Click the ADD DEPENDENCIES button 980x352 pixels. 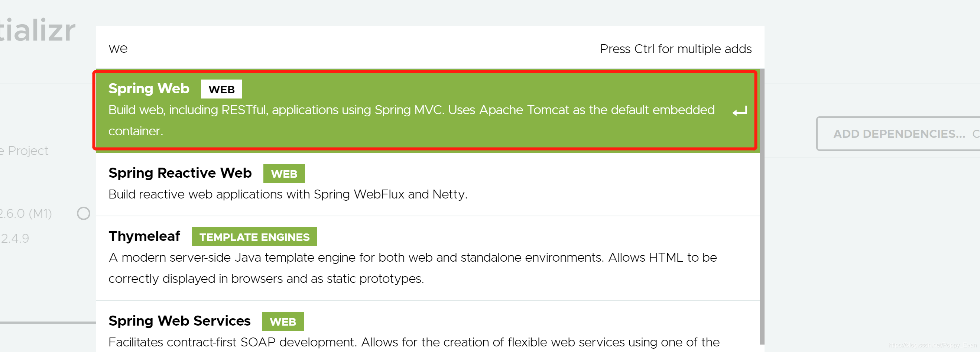(x=899, y=134)
